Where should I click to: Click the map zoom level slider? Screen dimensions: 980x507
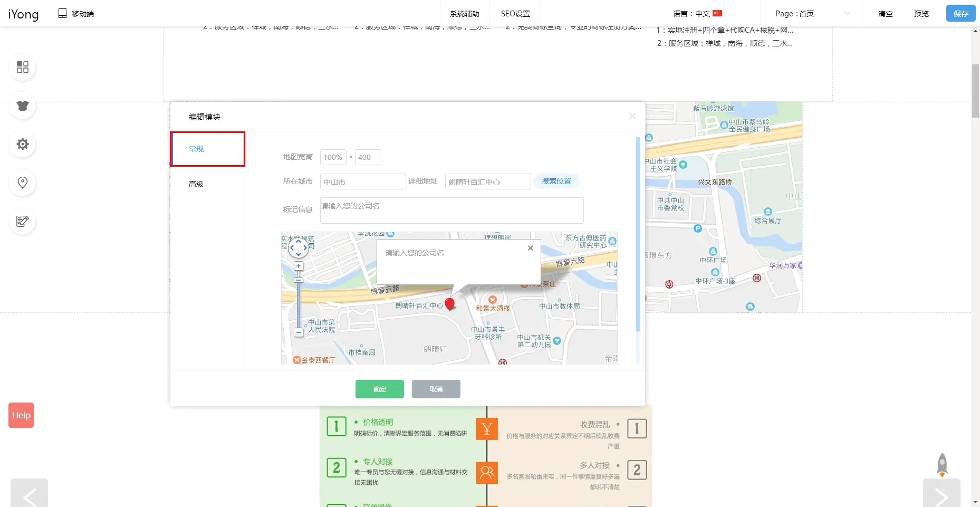pos(299,301)
